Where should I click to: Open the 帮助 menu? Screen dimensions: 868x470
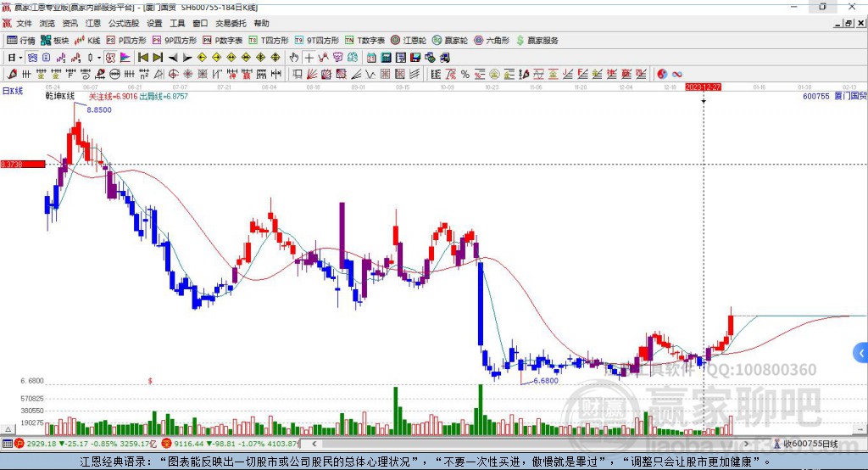[x=261, y=23]
